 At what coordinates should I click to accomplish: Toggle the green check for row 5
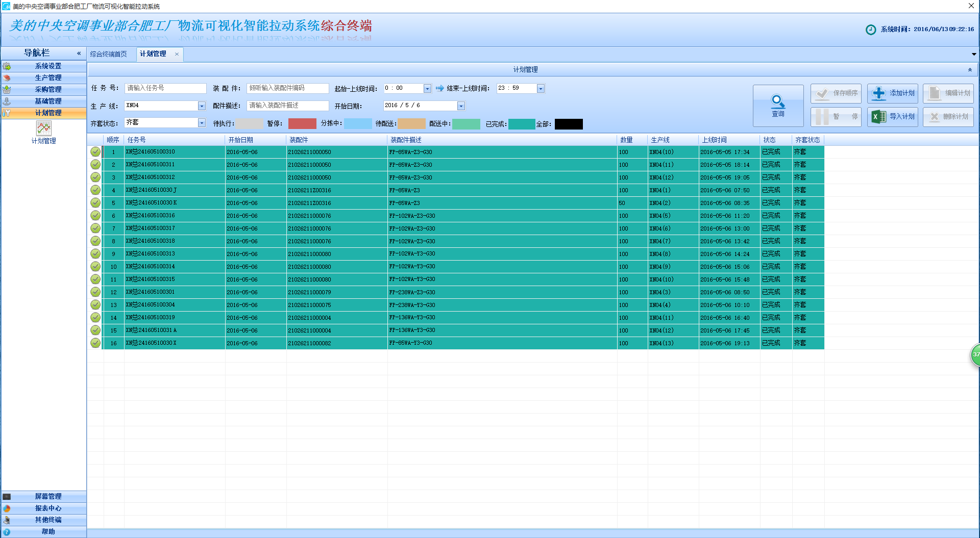[95, 202]
